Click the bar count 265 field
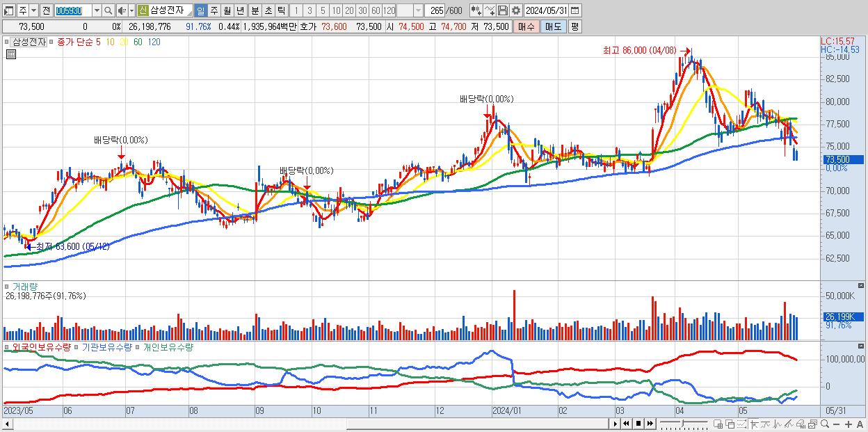Screen dimensions: 868x432 tap(435, 10)
